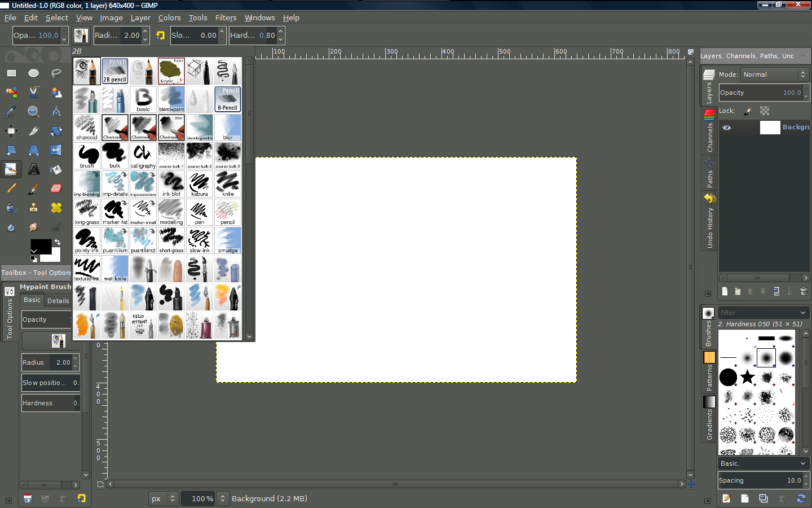Select the Measure compass tool

[56, 112]
